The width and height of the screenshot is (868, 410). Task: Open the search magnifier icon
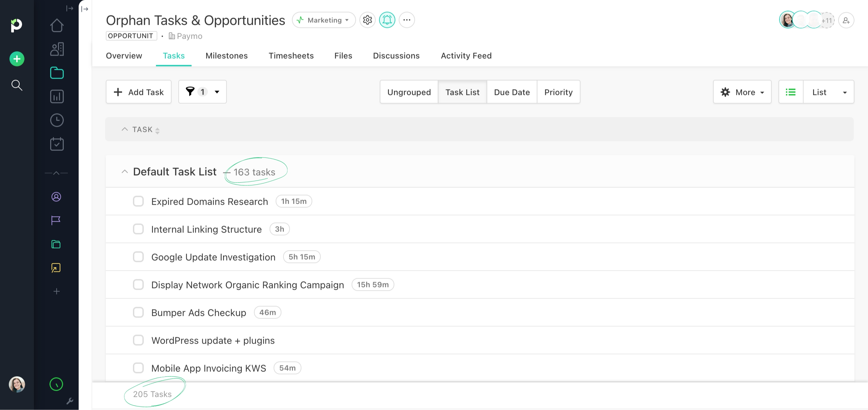coord(17,85)
